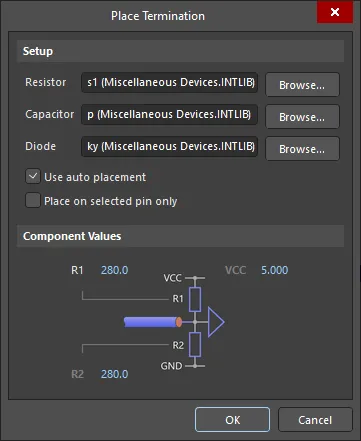Click the Diode library text field
361x441 pixels.
pyautogui.click(x=170, y=146)
